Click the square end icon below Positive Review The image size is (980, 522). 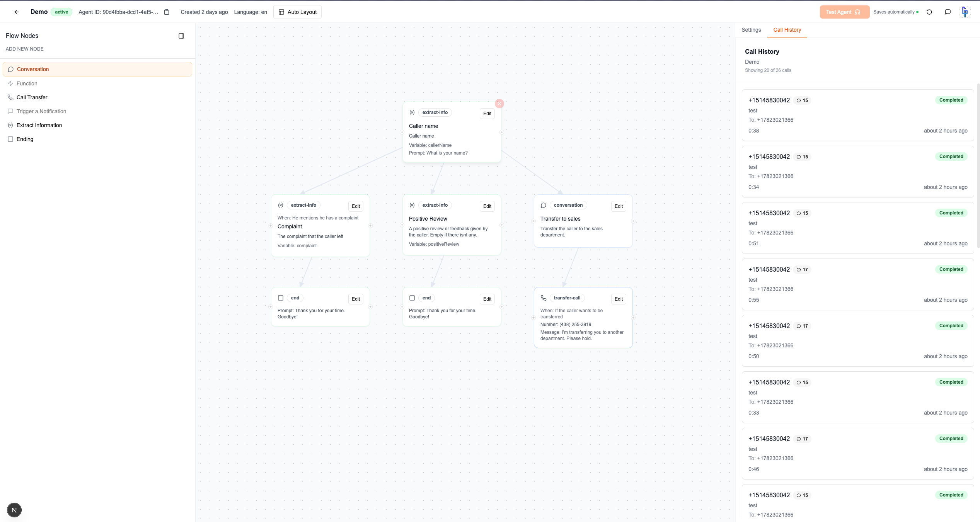tap(412, 298)
